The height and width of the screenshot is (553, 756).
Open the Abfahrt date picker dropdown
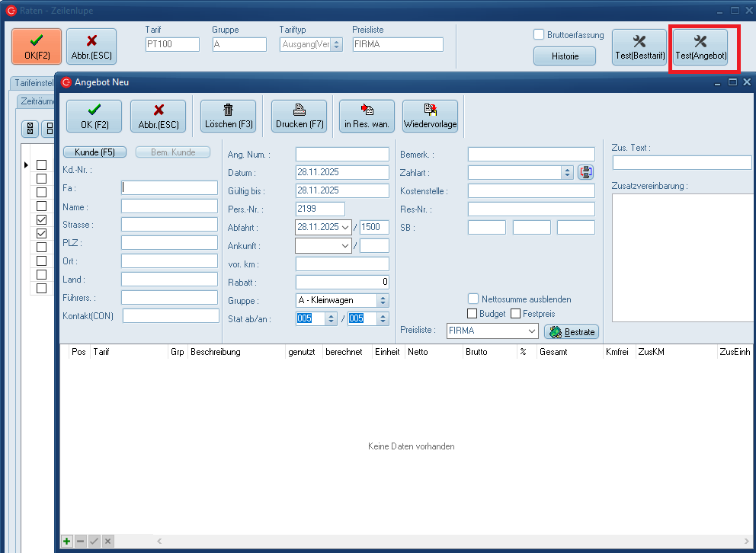348,227
